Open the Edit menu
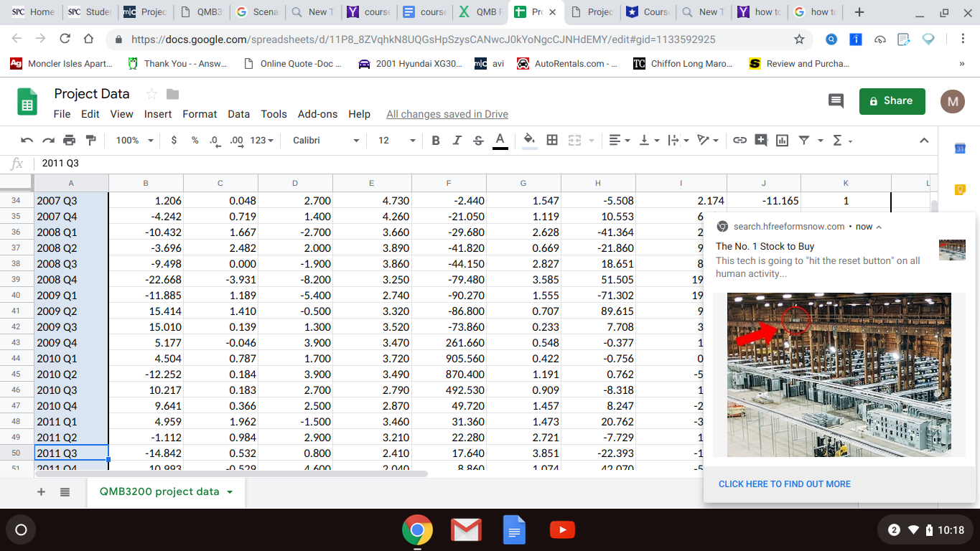Viewport: 980px width, 551px height. point(90,114)
